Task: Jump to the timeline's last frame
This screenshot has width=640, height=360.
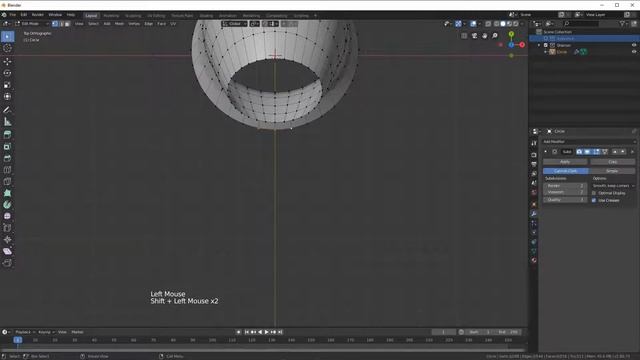Action: [x=280, y=332]
